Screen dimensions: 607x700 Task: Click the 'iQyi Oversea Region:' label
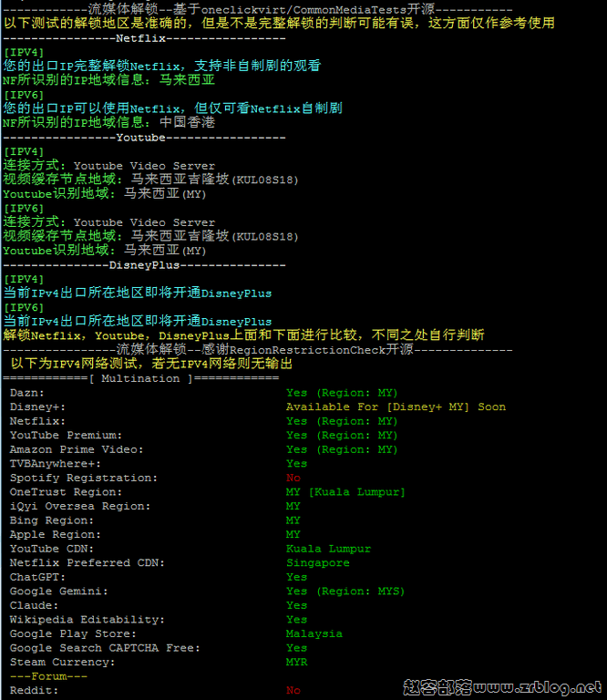(x=80, y=506)
